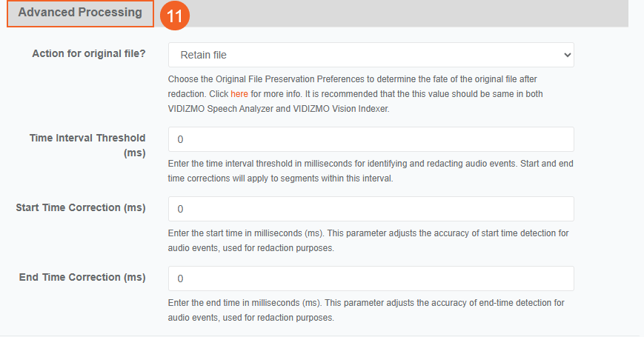
Task: Click into the Start Time Correction field
Action: (371, 209)
